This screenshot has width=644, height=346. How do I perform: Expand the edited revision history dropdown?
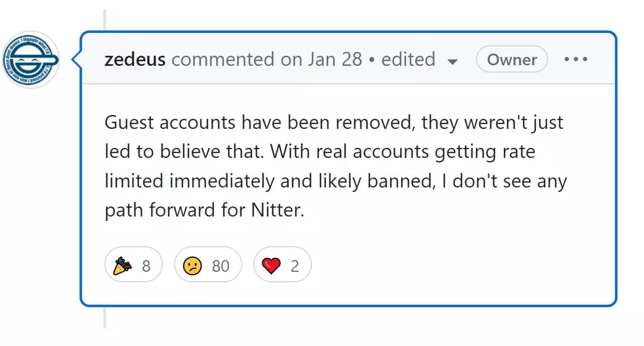pos(453,60)
